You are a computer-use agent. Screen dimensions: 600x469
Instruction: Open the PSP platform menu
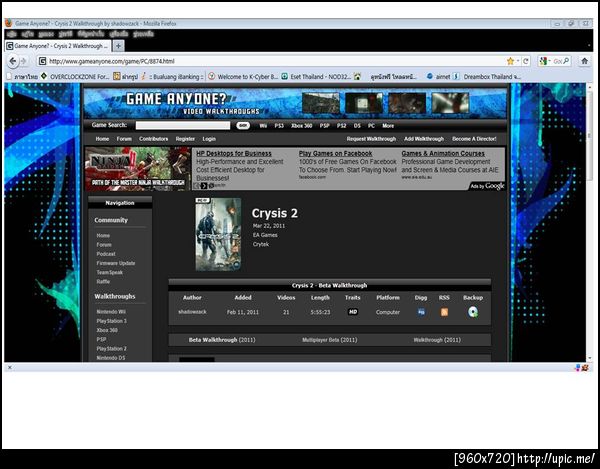pyautogui.click(x=324, y=126)
